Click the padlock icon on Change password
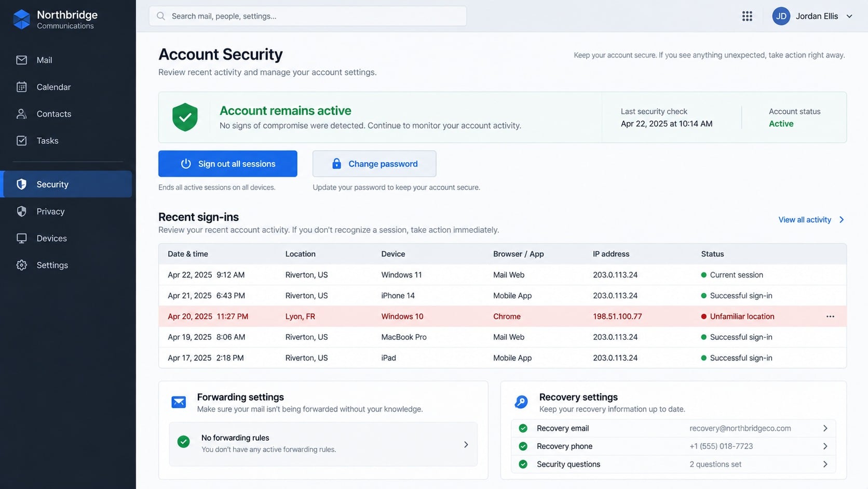This screenshot has width=868, height=489. 336,164
